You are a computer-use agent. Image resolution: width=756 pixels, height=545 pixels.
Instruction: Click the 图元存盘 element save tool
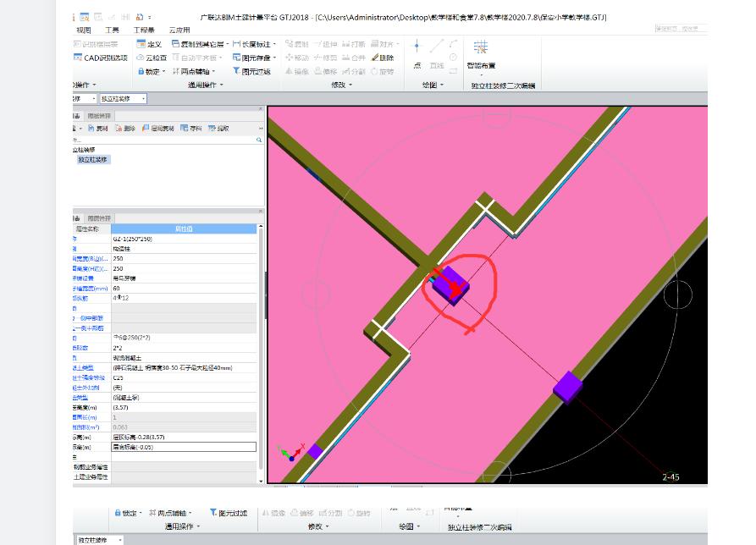click(251, 58)
